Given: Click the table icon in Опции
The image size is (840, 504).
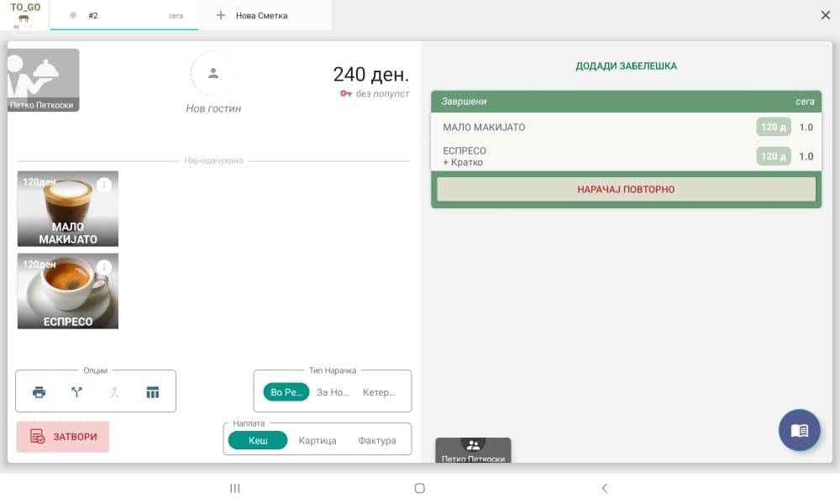Looking at the screenshot, I should pos(152,392).
